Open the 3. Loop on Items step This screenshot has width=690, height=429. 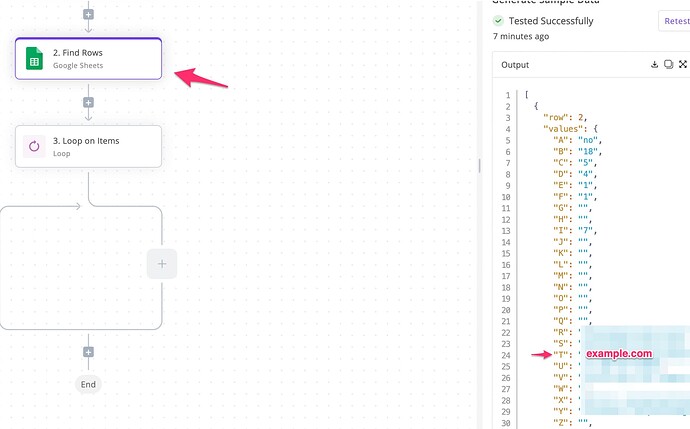88,146
